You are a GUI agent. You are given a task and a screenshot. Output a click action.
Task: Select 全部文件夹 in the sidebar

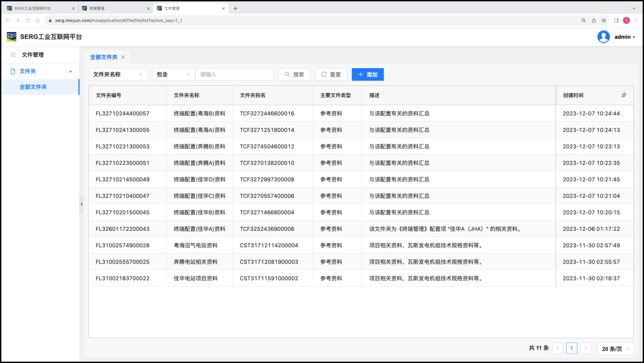click(33, 87)
